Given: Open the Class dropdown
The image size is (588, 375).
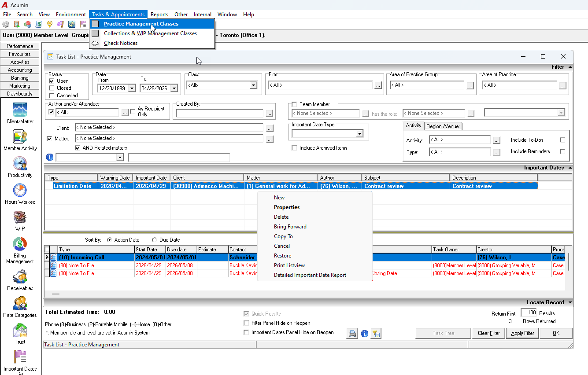Looking at the screenshot, I should [x=253, y=85].
